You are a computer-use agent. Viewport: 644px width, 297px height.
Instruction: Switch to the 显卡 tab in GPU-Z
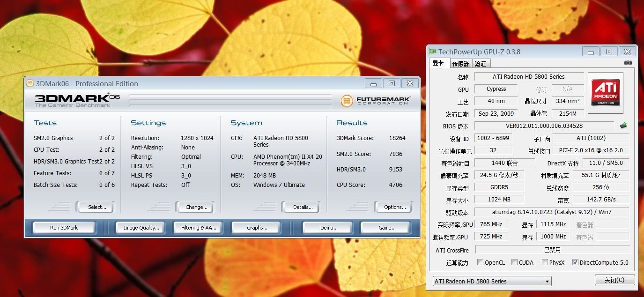click(x=438, y=63)
